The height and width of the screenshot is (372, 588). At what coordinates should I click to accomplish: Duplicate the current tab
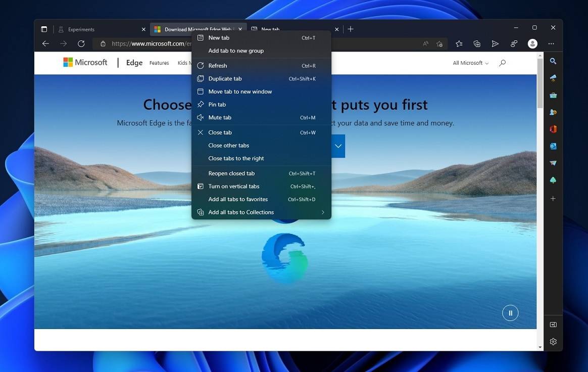click(225, 78)
